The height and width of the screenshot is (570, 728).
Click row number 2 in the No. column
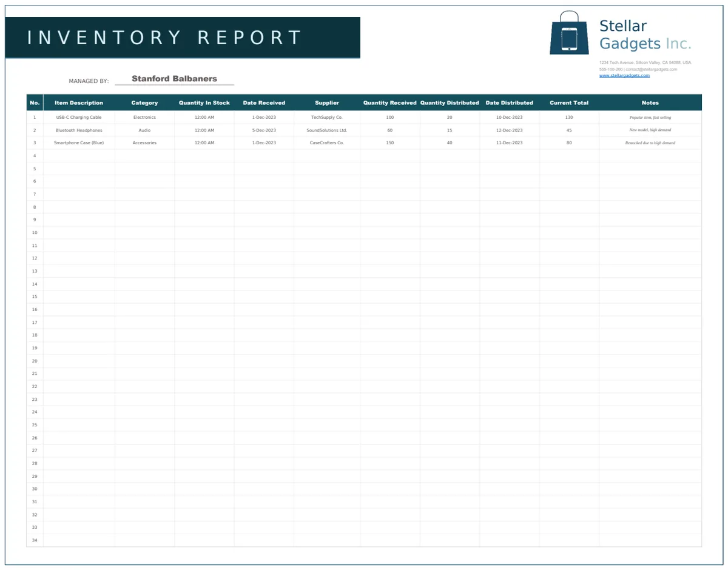pyautogui.click(x=35, y=130)
